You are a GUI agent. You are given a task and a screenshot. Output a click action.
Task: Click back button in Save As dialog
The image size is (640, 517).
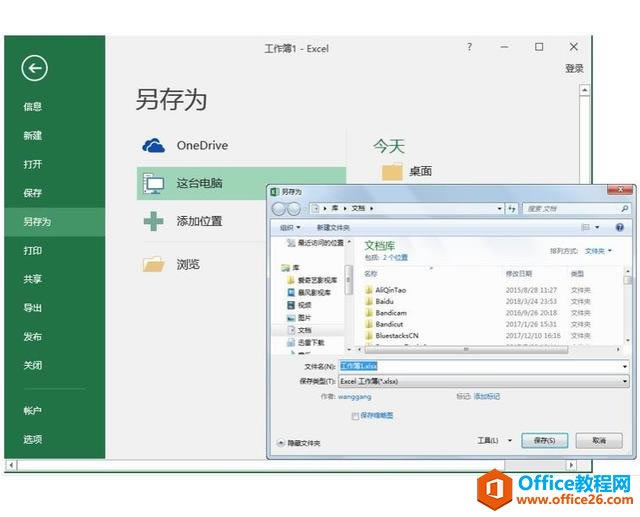[x=279, y=209]
